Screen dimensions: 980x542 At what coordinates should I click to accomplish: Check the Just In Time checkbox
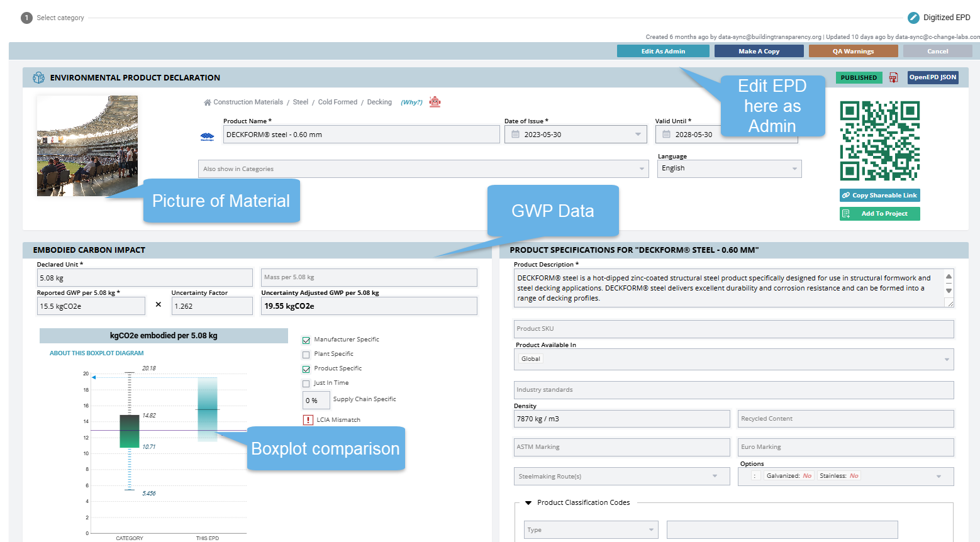click(306, 384)
